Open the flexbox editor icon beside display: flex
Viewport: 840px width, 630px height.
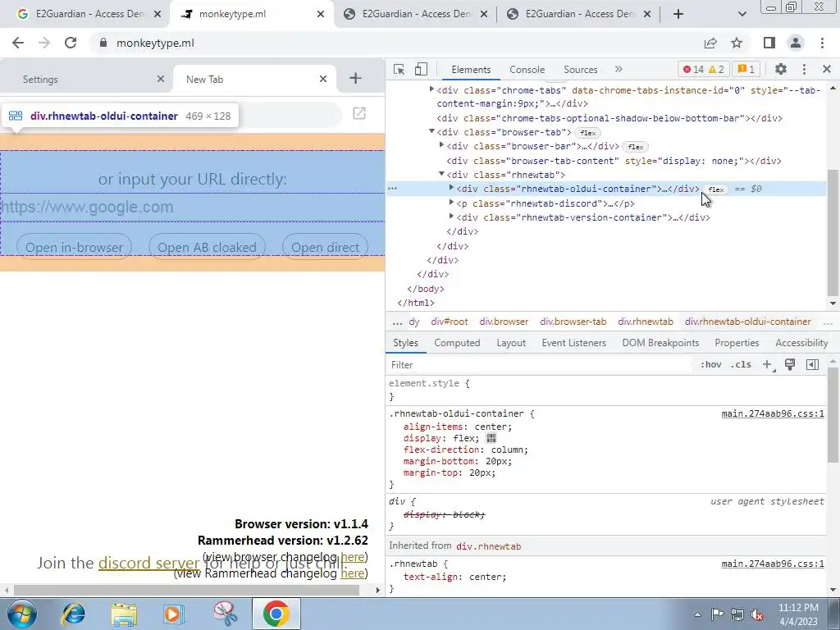[x=491, y=438]
